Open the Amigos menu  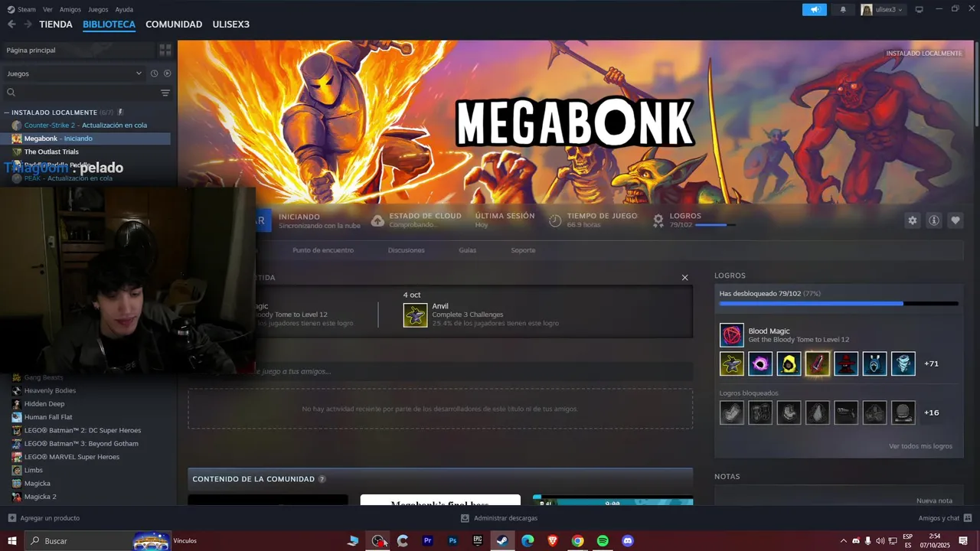(x=70, y=9)
